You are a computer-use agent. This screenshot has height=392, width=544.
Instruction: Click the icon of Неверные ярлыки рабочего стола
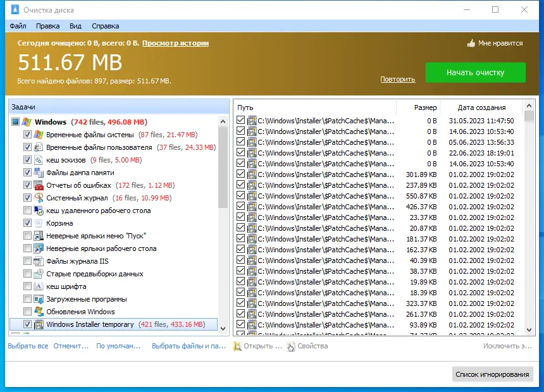(x=39, y=248)
